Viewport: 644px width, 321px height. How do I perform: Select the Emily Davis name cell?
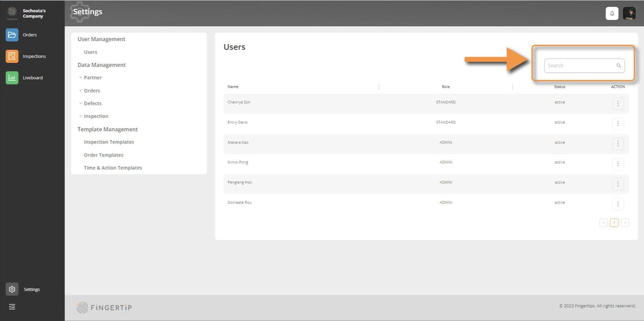[x=238, y=122]
